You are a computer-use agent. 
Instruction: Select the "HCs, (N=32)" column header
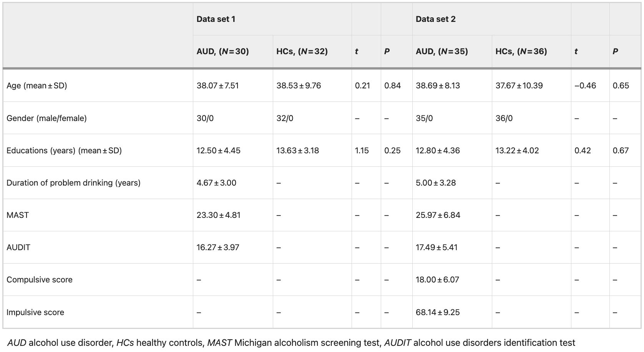coord(302,51)
